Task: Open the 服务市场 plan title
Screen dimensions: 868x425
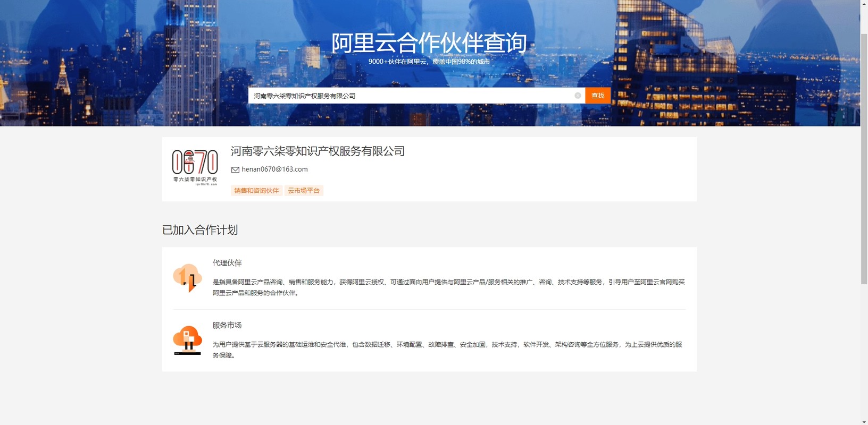Action: pyautogui.click(x=227, y=325)
